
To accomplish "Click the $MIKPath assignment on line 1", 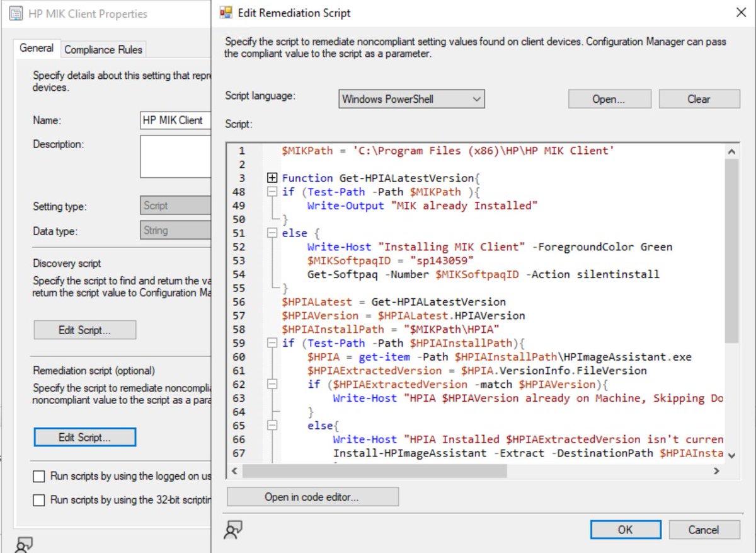I will [x=449, y=151].
